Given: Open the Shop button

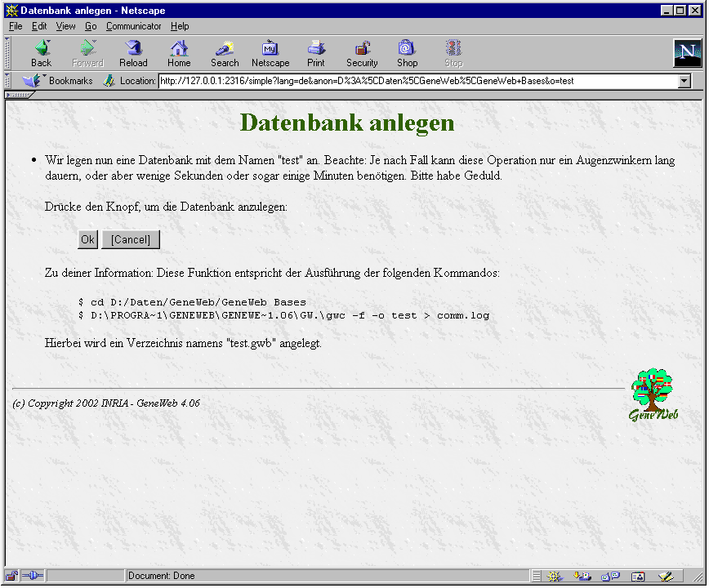Looking at the screenshot, I should tap(407, 54).
